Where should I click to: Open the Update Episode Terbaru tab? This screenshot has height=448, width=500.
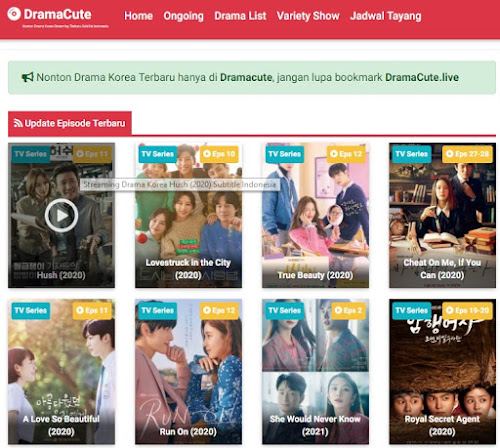[x=70, y=123]
